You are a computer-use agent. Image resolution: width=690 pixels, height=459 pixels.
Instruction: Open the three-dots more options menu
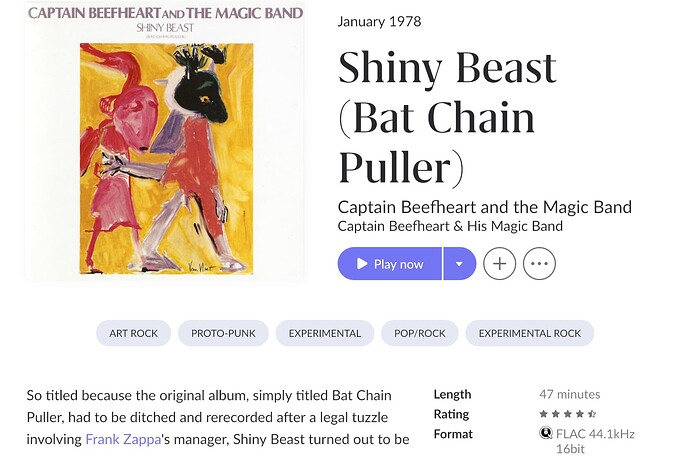(539, 264)
